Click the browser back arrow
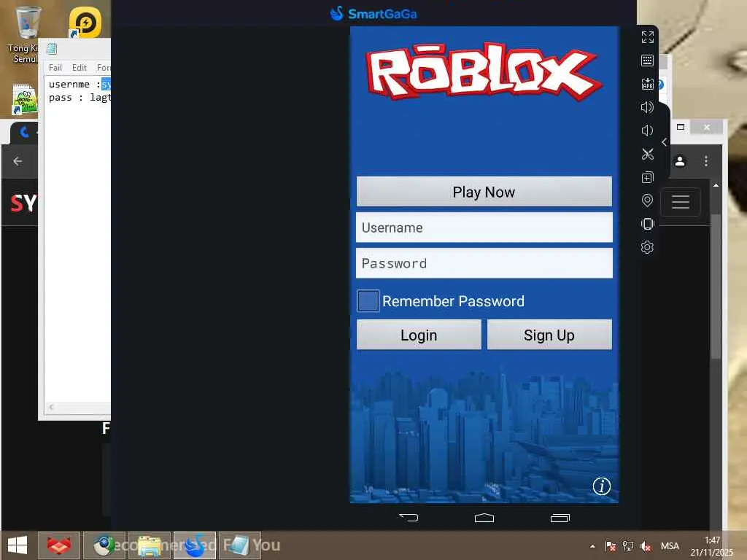Viewport: 747px width, 560px height. pyautogui.click(x=18, y=161)
